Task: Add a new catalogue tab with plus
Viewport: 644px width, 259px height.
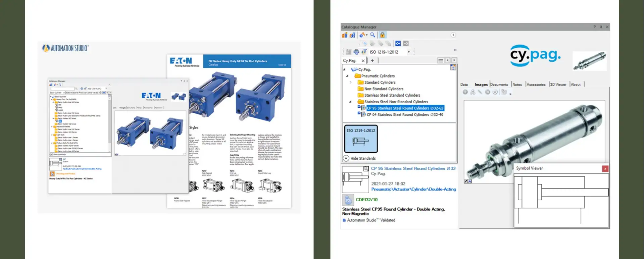Action: [372, 61]
